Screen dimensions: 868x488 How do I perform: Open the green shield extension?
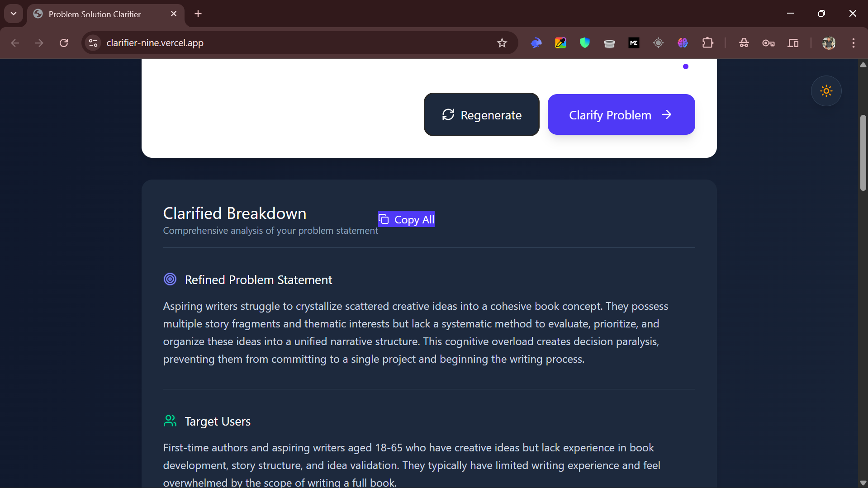[585, 43]
